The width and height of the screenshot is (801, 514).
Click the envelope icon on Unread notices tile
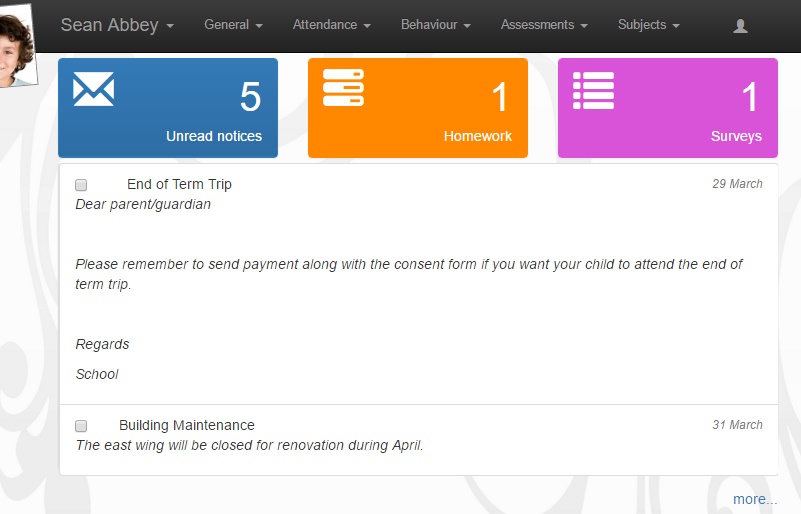click(93, 89)
